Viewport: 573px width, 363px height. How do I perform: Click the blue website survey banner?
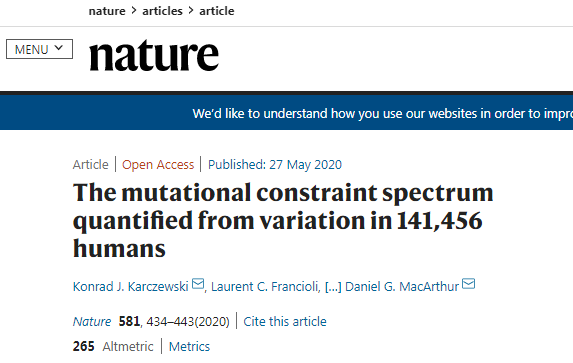coord(286,113)
